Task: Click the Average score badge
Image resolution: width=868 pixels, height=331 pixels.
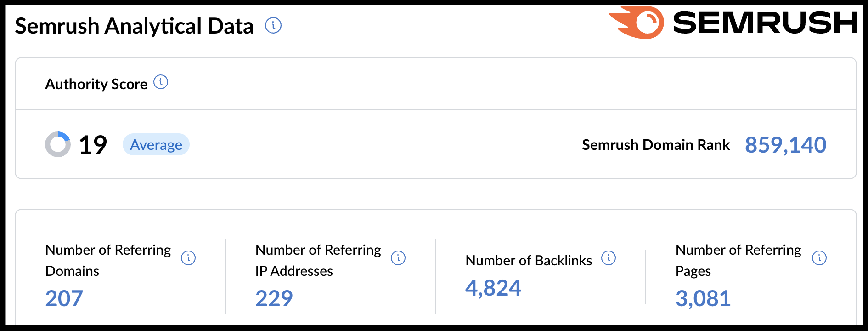Action: coord(156,145)
